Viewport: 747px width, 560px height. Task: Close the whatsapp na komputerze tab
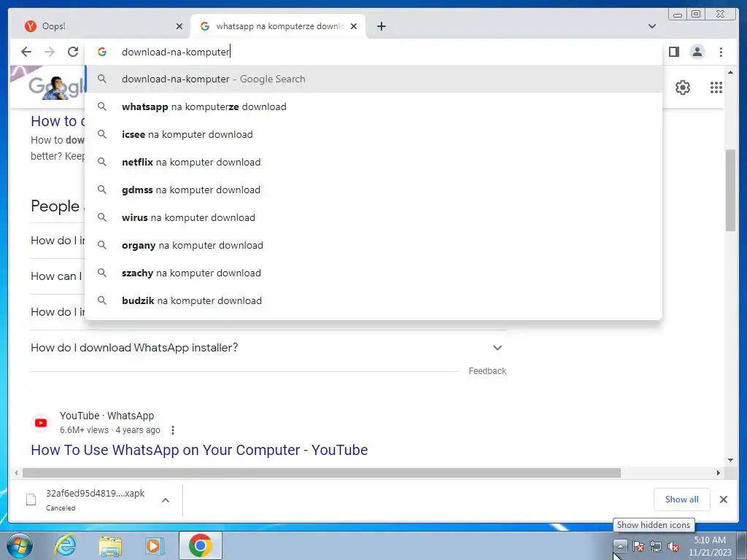[x=354, y=26]
